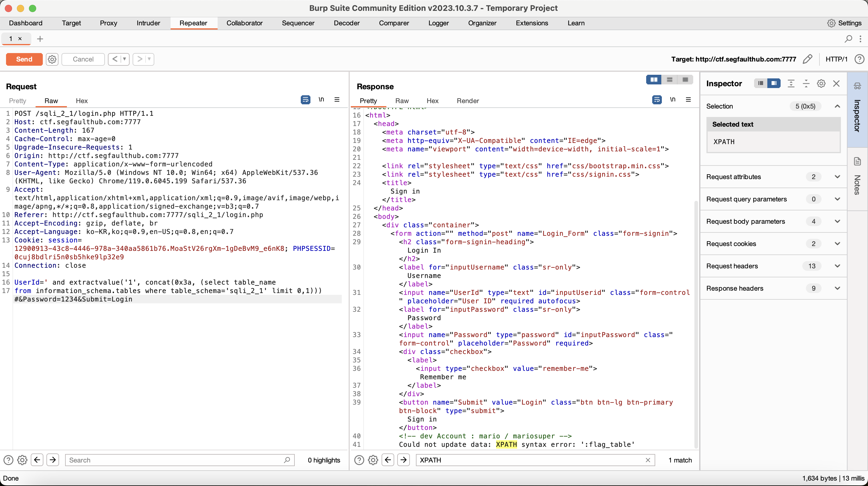Open the next-request history dropdown arrow

pyautogui.click(x=149, y=59)
